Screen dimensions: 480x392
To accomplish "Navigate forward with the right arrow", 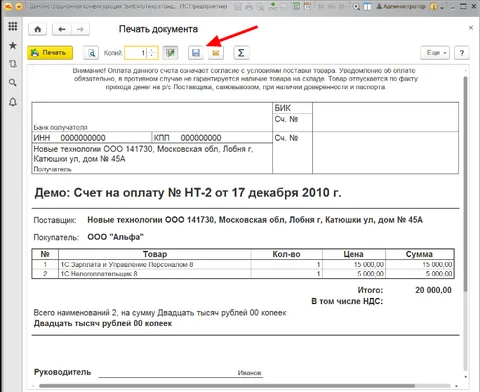I will click(80, 29).
